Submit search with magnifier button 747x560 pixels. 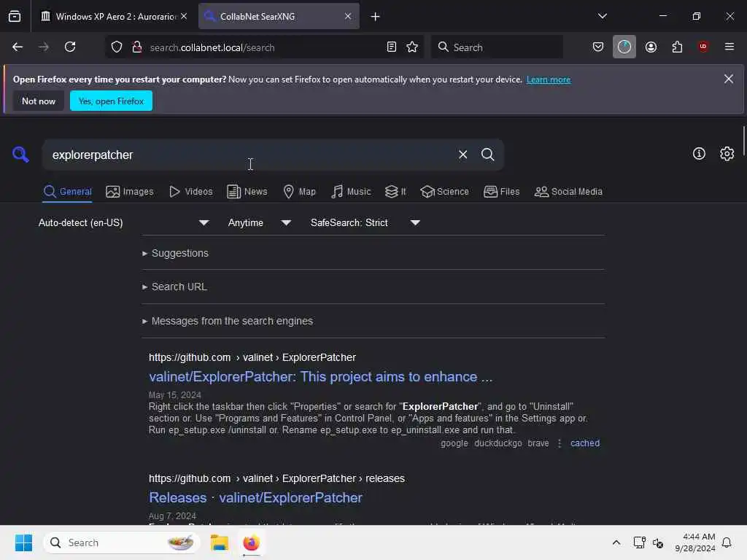[x=487, y=155]
